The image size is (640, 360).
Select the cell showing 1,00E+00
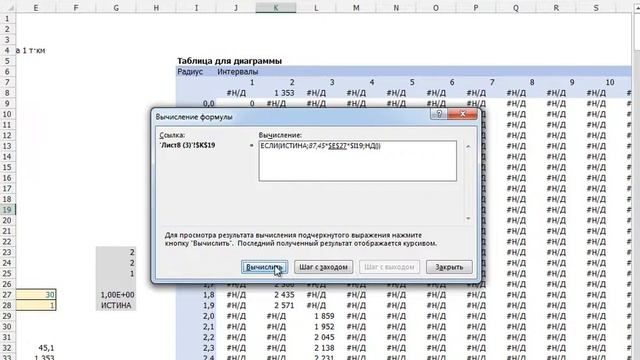click(x=116, y=295)
